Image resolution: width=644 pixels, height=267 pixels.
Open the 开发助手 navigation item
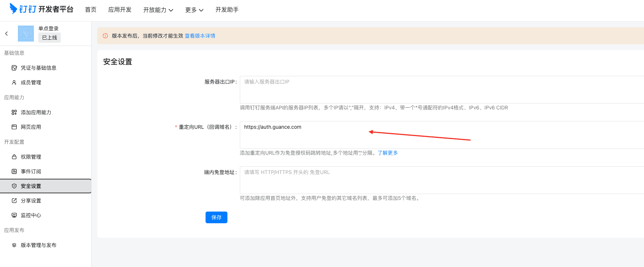tap(227, 9)
